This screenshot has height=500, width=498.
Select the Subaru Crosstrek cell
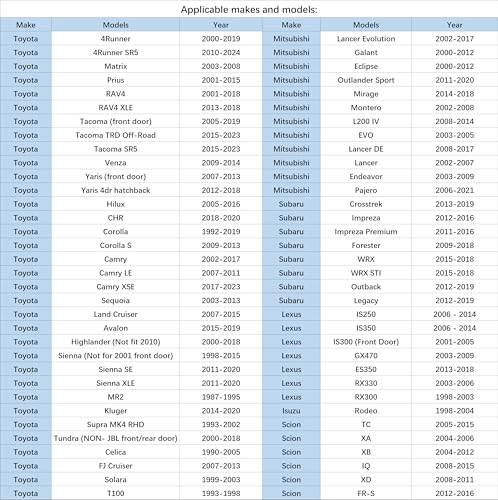[x=366, y=204]
